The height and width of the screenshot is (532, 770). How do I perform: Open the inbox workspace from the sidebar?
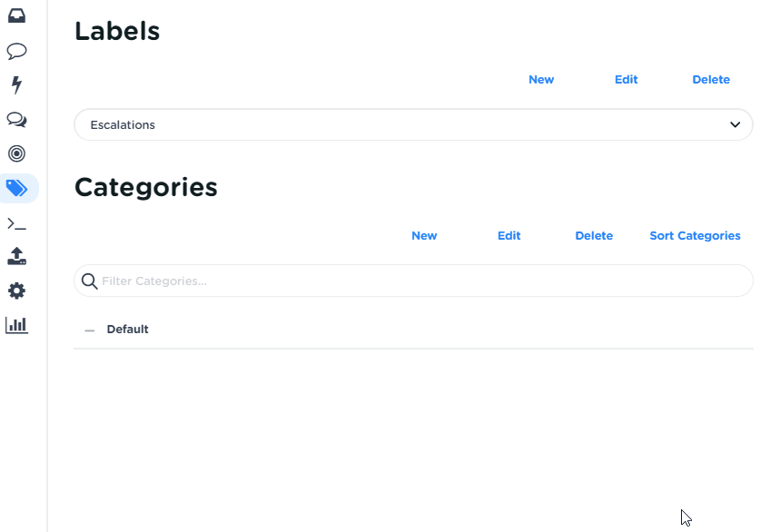[x=16, y=15]
